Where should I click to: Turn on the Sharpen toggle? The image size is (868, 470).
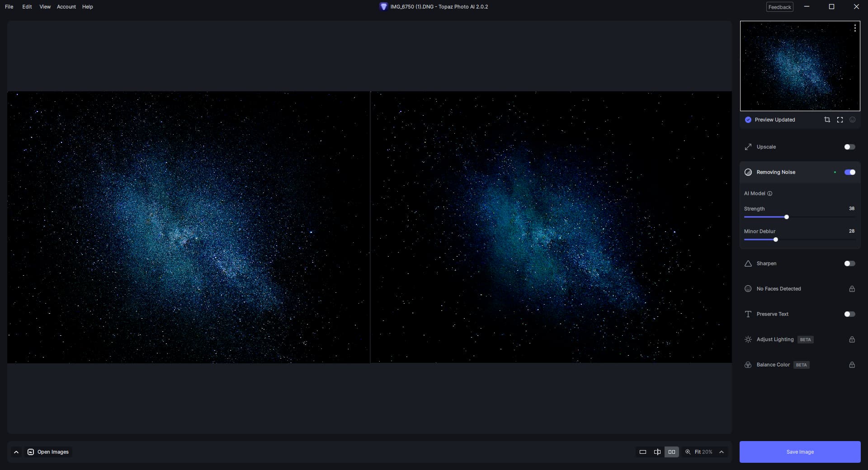(x=849, y=263)
